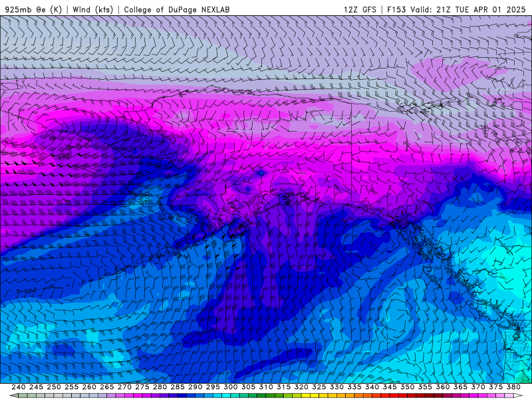Click the 360 legend label

pos(443,387)
